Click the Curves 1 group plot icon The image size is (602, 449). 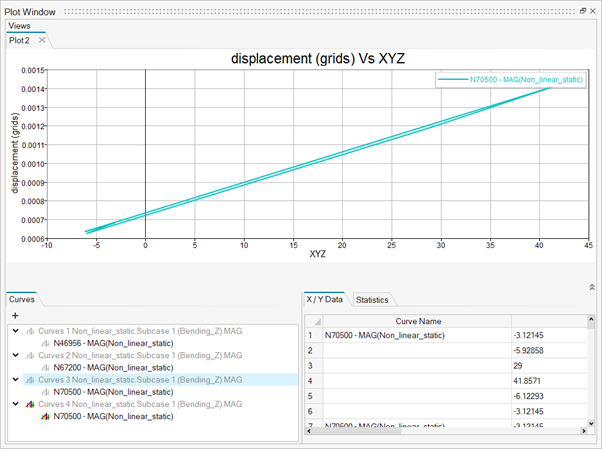30,329
